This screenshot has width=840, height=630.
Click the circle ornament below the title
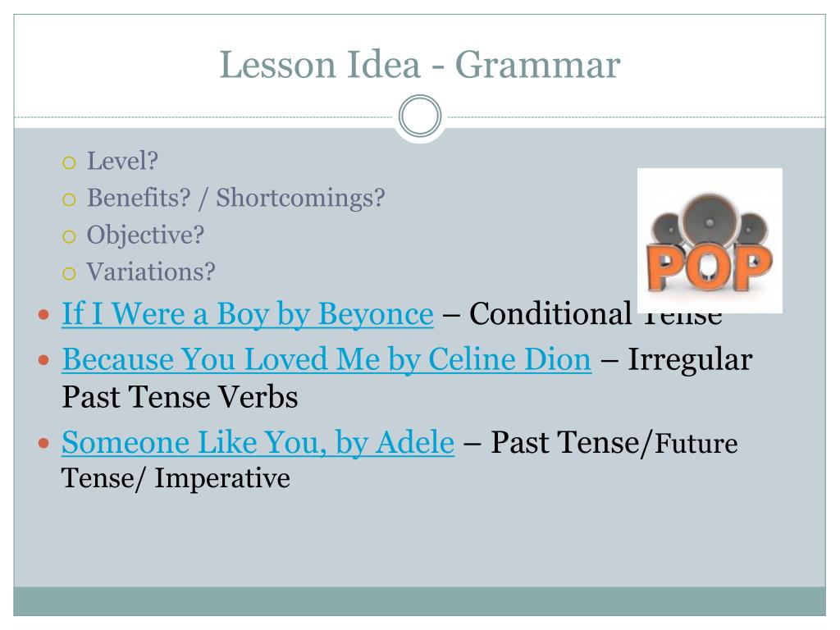[x=420, y=116]
